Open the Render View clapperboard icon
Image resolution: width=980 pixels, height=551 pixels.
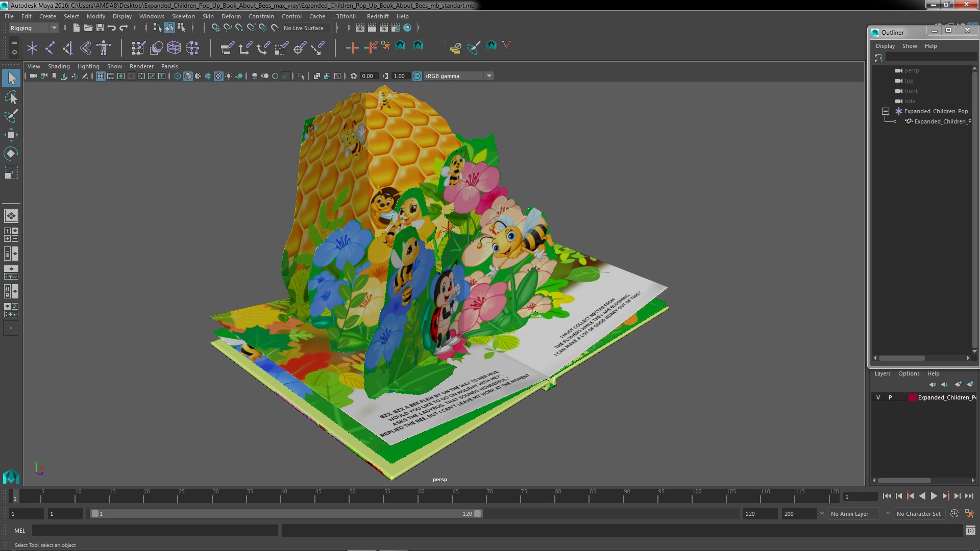(360, 28)
